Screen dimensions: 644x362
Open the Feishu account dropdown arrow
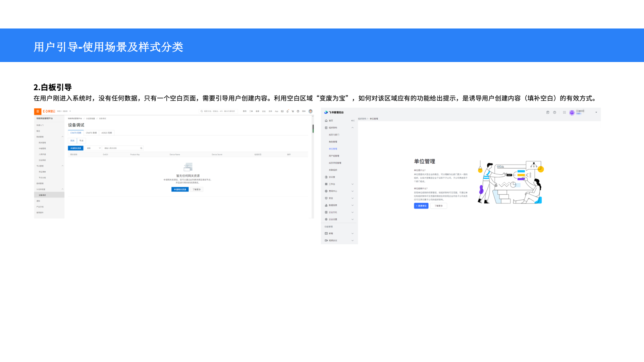596,113
